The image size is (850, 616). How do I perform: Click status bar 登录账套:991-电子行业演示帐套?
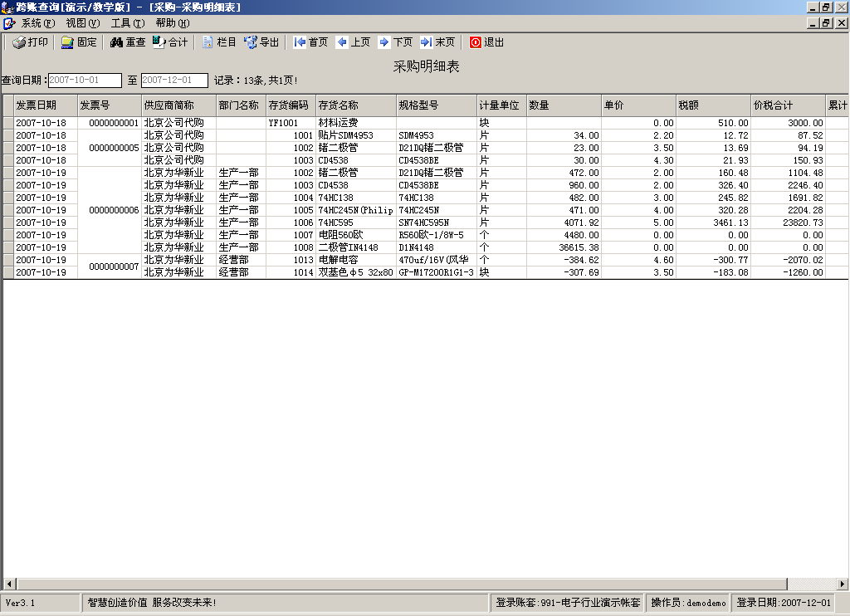pos(568,603)
